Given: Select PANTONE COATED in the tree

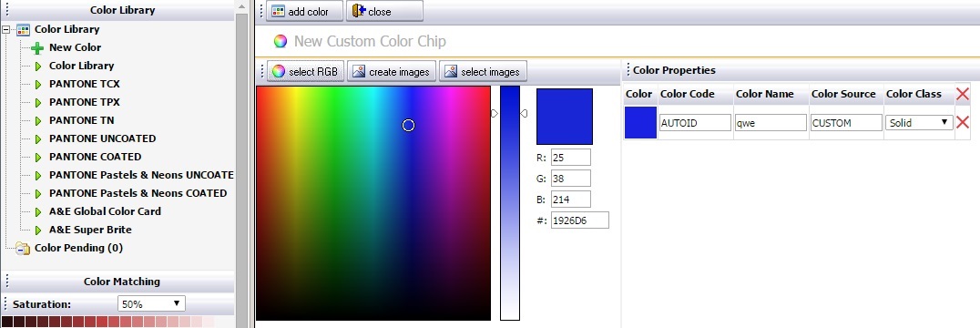Looking at the screenshot, I should pyautogui.click(x=95, y=157).
